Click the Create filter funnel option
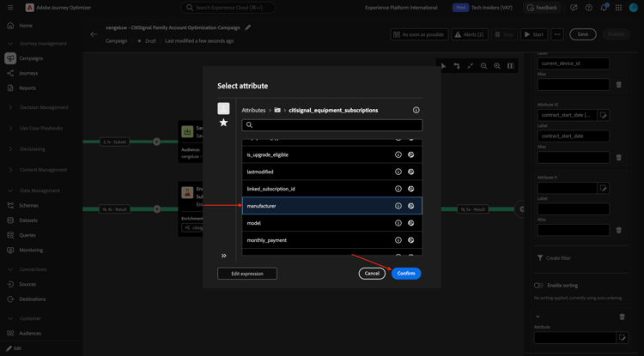The image size is (644, 356). coord(554,258)
